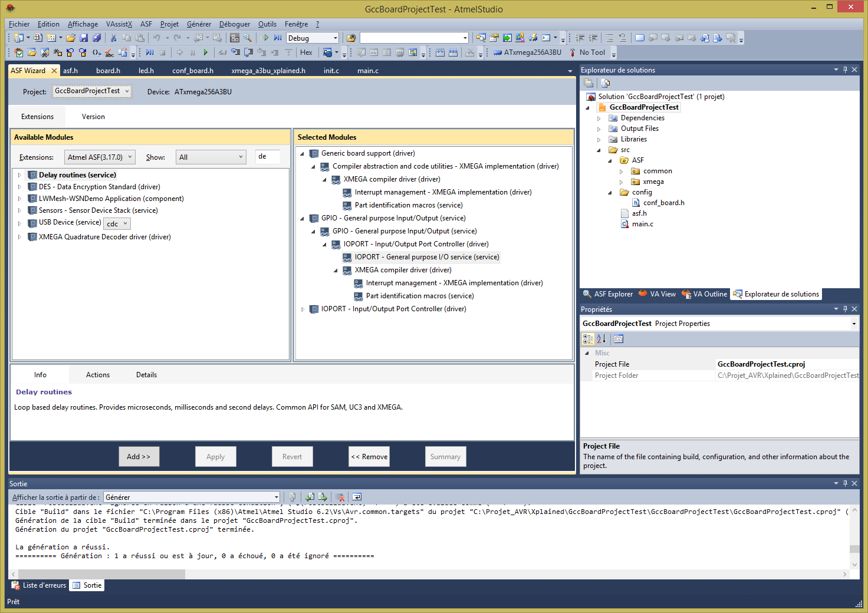Click the Save file toolbar icon
Screen dimensions: 868x613
[84, 38]
